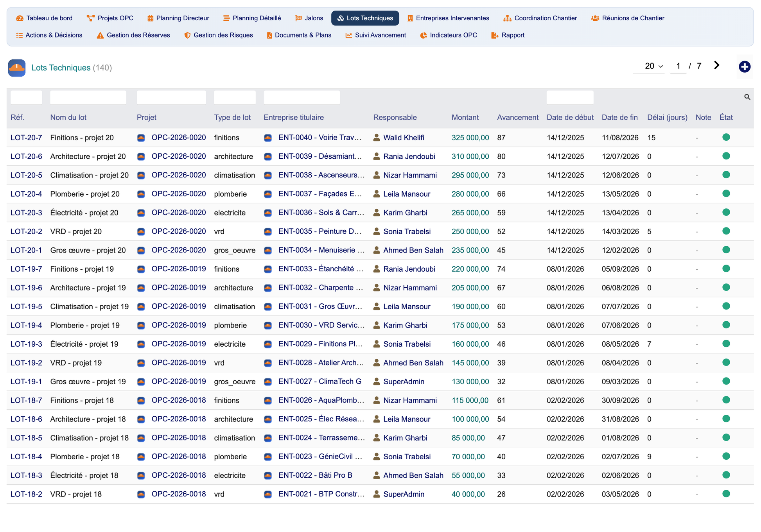Open Documents & Plans tab

click(x=299, y=35)
